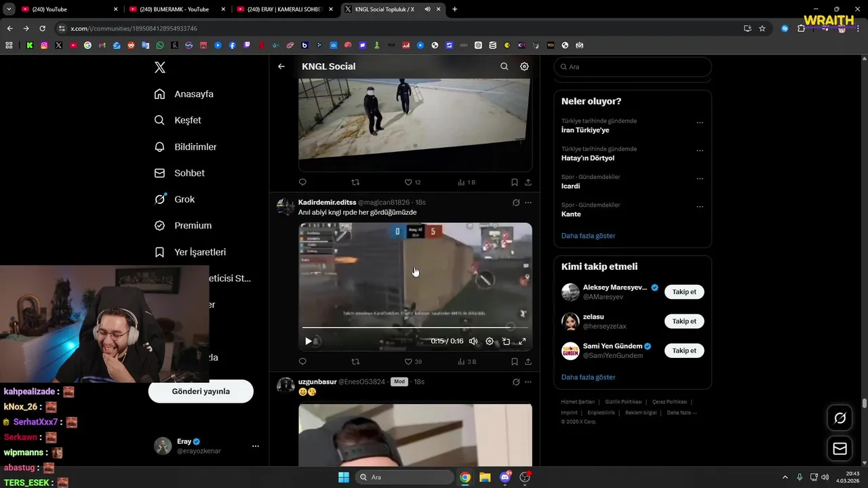The image size is (868, 488).
Task: Enter fullscreen for the video
Action: tap(522, 342)
